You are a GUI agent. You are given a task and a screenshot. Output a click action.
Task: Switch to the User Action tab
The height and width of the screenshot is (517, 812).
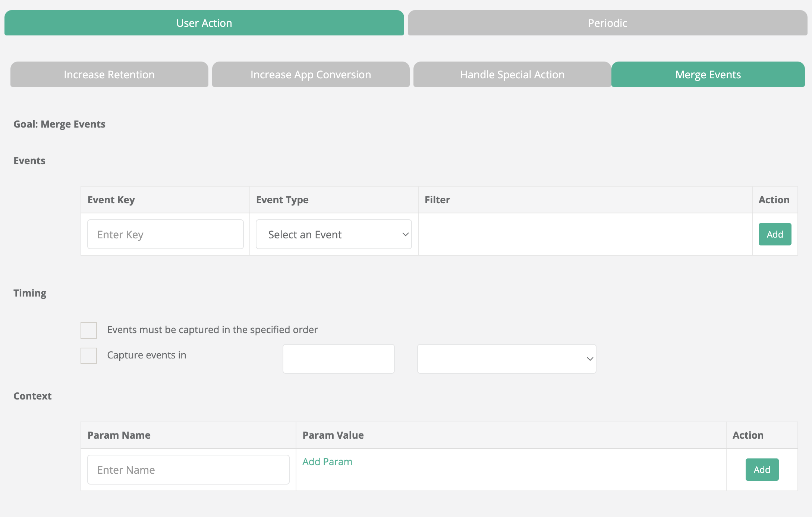tap(204, 23)
